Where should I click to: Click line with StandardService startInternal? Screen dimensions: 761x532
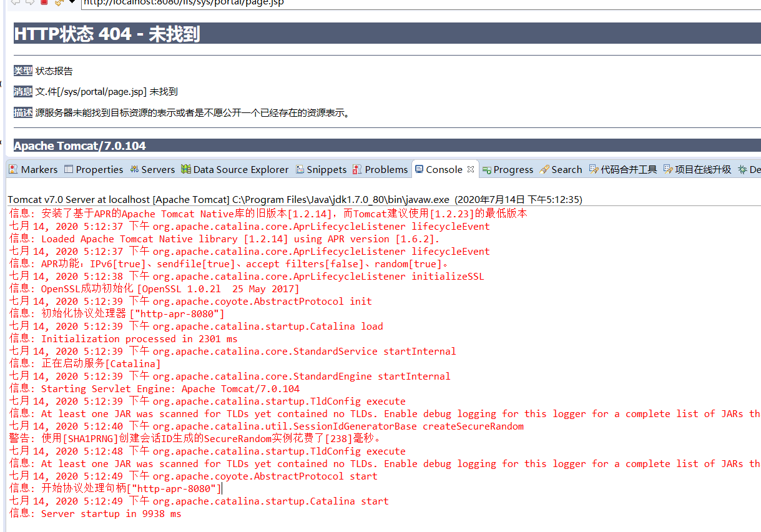(x=233, y=351)
